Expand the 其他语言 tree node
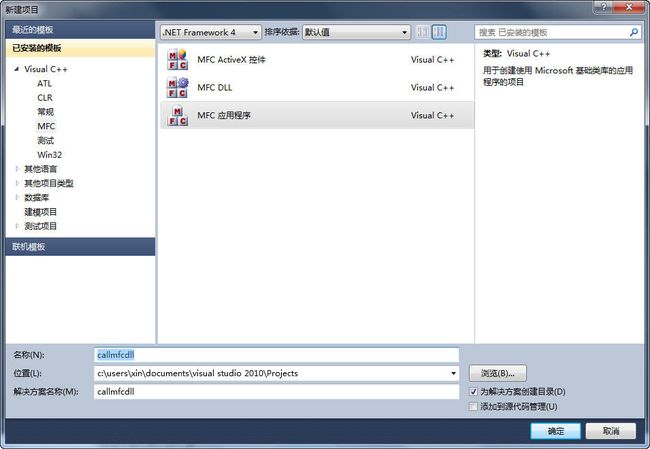This screenshot has width=650, height=449. [x=17, y=169]
